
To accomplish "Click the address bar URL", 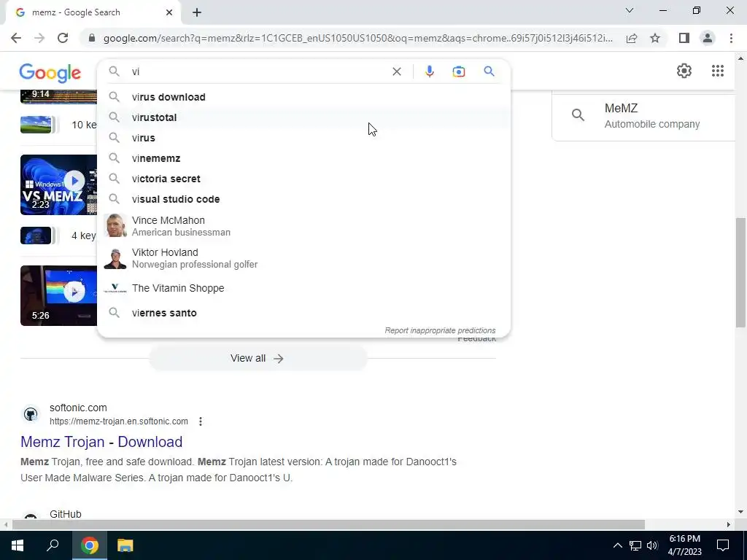I will (x=357, y=38).
